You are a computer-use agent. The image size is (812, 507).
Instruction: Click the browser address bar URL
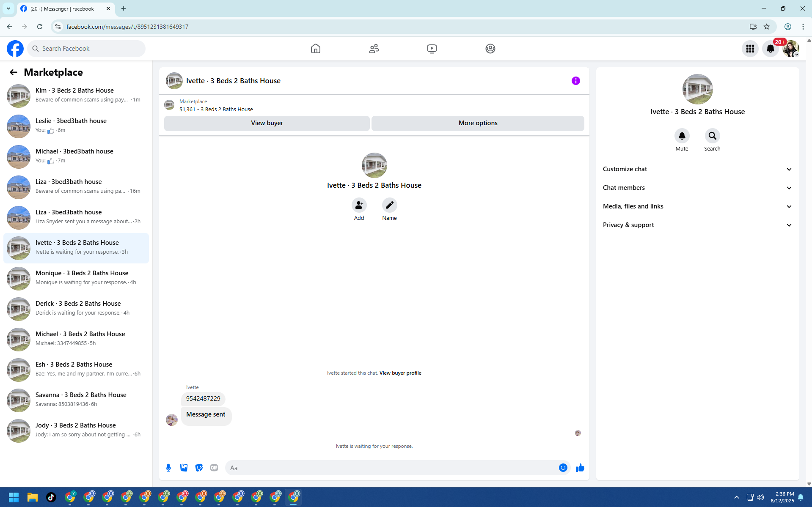click(x=127, y=27)
